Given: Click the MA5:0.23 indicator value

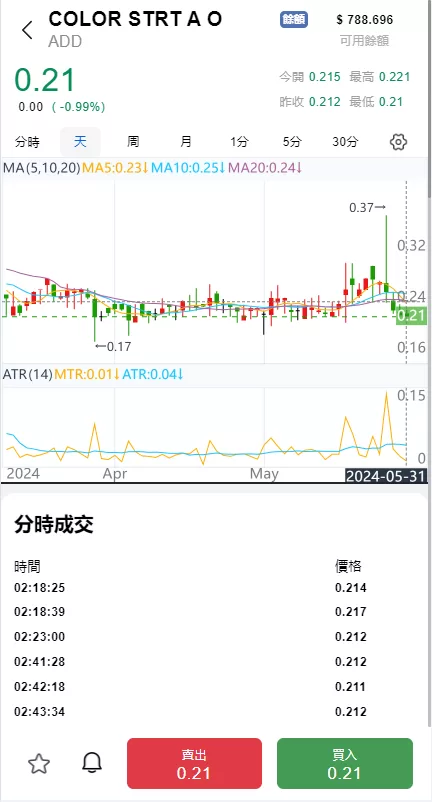Looking at the screenshot, I should coord(115,168).
